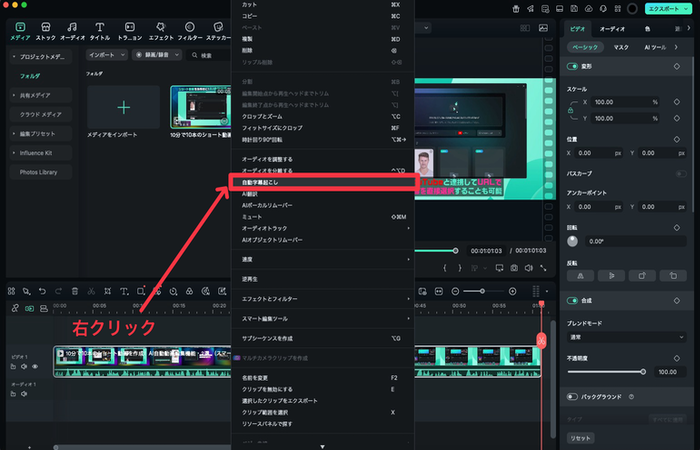700x450 pixels.
Task: Click the Effects (エフェクト) icon
Action: (160, 30)
